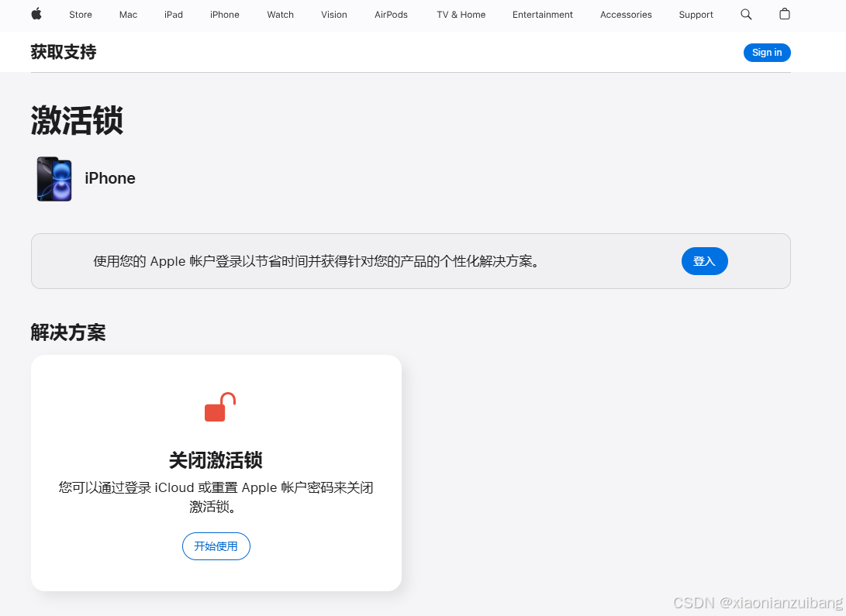Click the blue Sign in button
The image size is (846, 616).
[767, 52]
